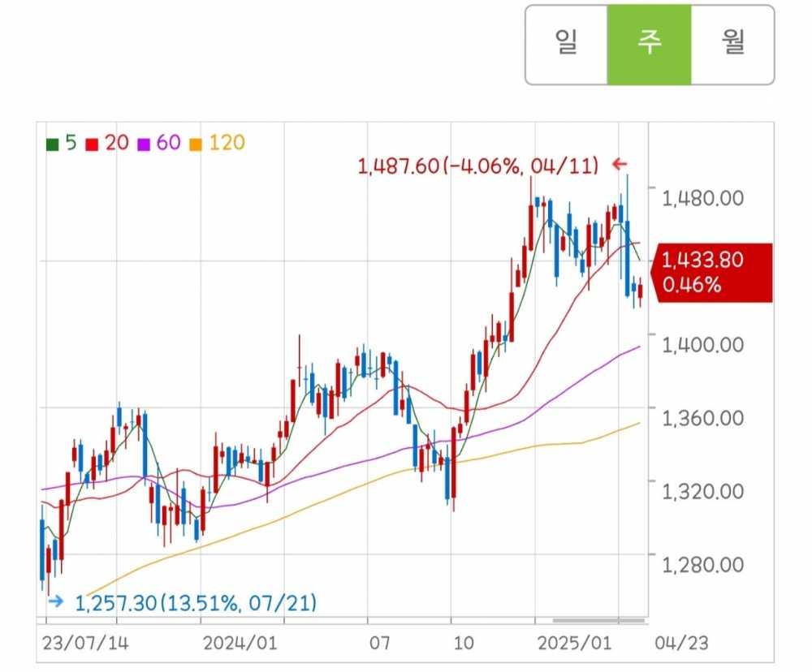This screenshot has width=812, height=672.
Task: Click the blue arrow marking the low
Action: pos(55,602)
